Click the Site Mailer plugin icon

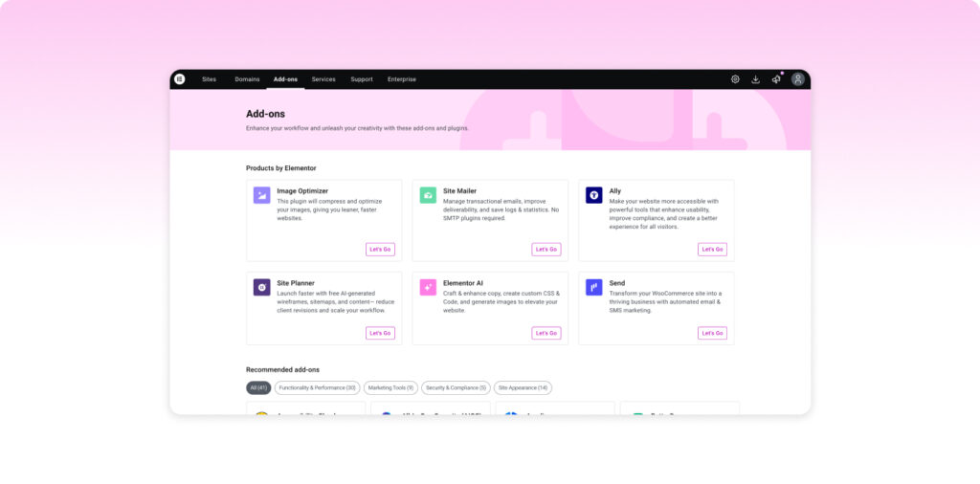point(428,195)
